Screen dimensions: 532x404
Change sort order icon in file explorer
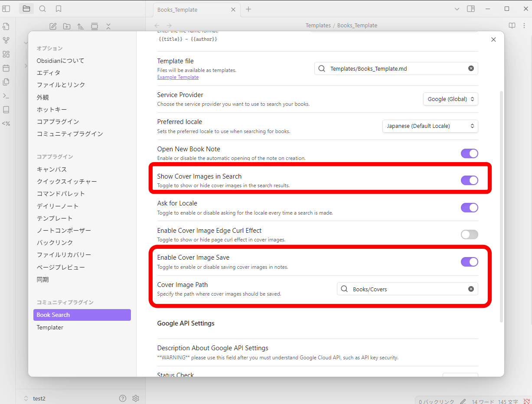tap(81, 26)
